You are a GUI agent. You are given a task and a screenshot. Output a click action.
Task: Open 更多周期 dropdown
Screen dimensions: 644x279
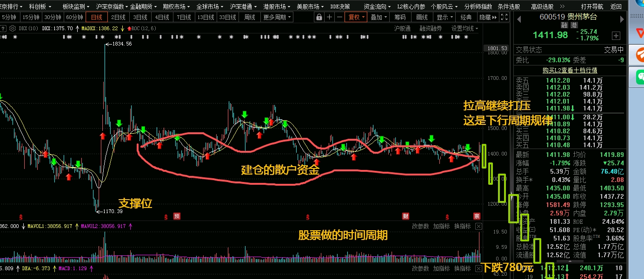point(277,17)
